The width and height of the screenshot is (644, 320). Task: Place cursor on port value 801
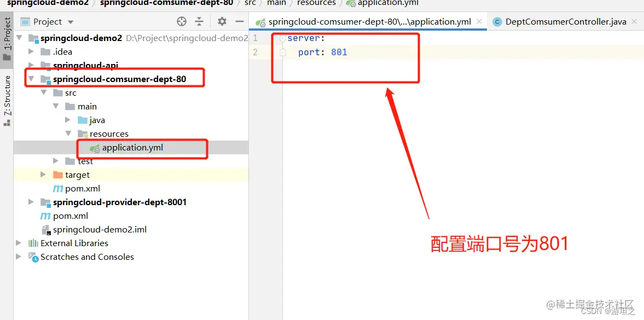click(339, 52)
